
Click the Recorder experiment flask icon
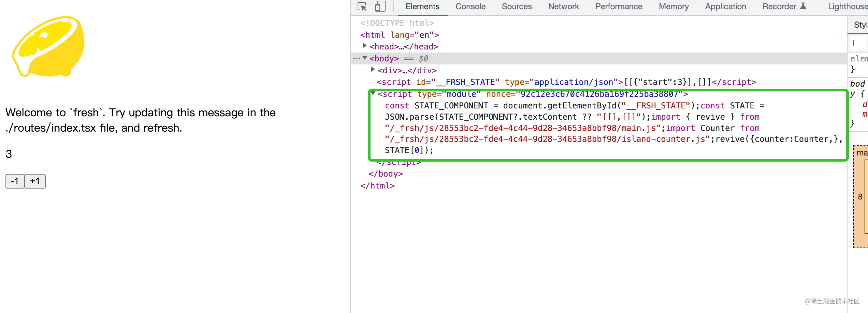803,6
